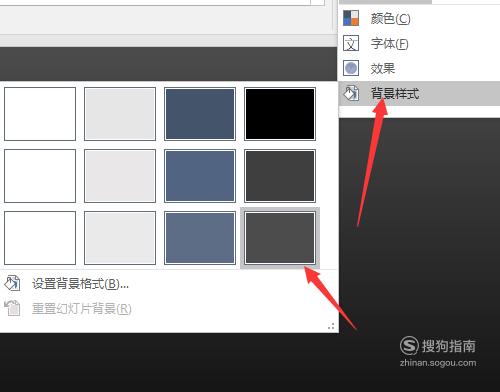The height and width of the screenshot is (392, 500).
Task: Click the Colors palette icon
Action: click(x=351, y=18)
